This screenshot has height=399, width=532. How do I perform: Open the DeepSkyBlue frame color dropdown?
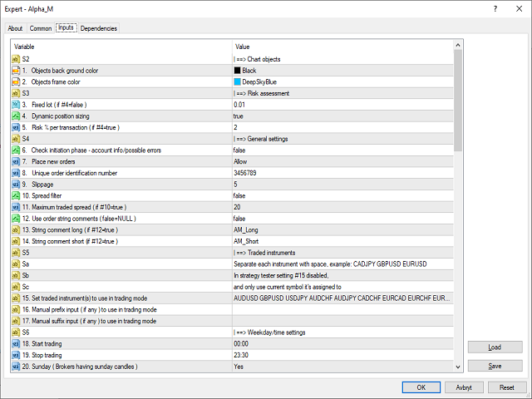coord(342,82)
